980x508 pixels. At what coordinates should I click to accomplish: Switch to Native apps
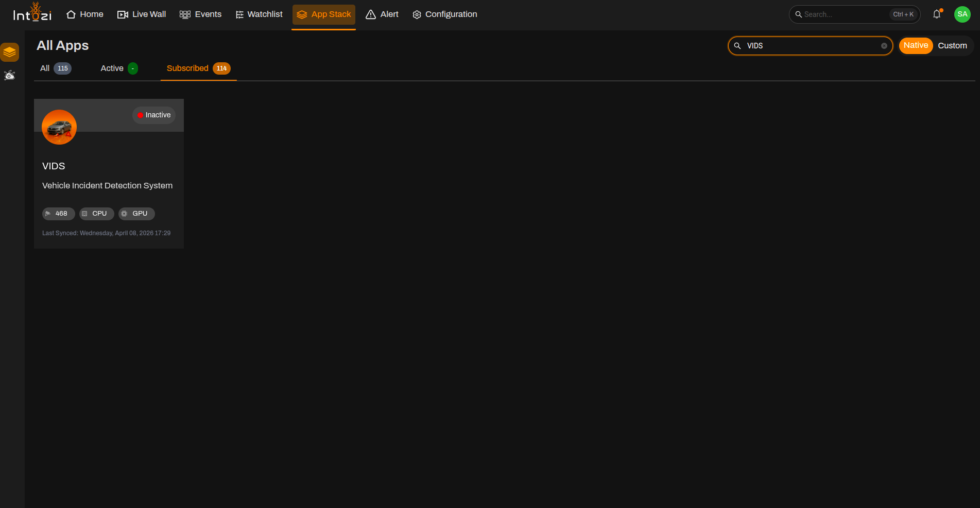(x=916, y=45)
